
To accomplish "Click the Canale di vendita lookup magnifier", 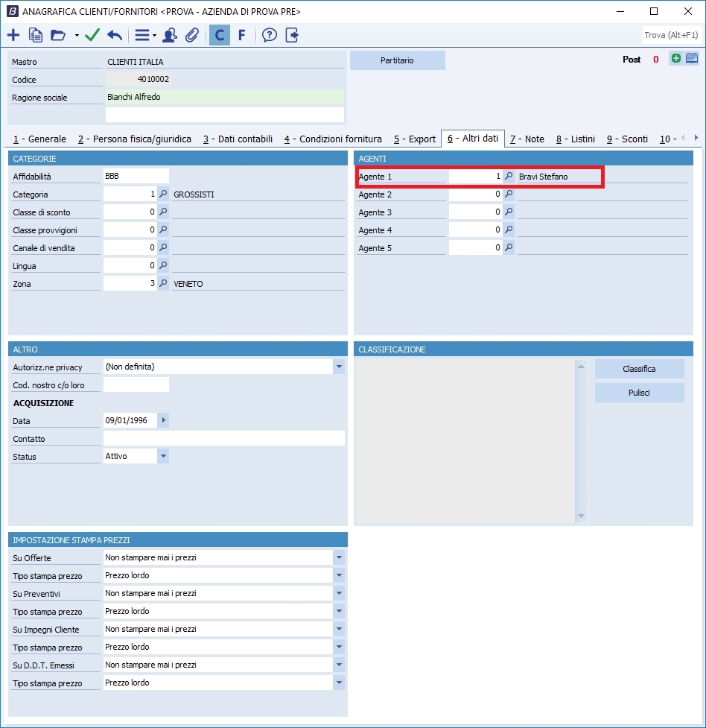I will point(163,247).
